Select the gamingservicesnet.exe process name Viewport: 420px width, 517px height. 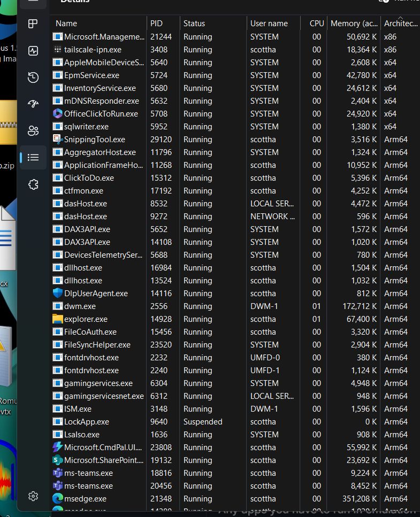104,396
